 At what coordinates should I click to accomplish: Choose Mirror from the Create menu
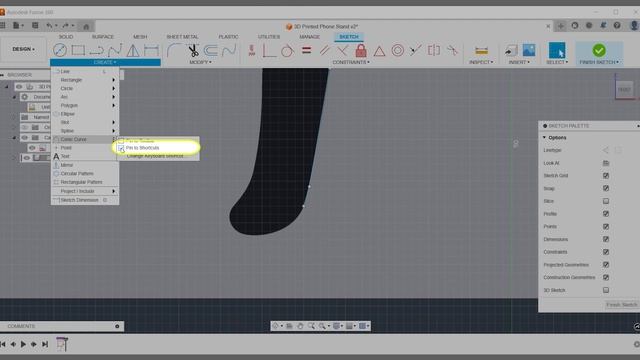click(x=85, y=165)
